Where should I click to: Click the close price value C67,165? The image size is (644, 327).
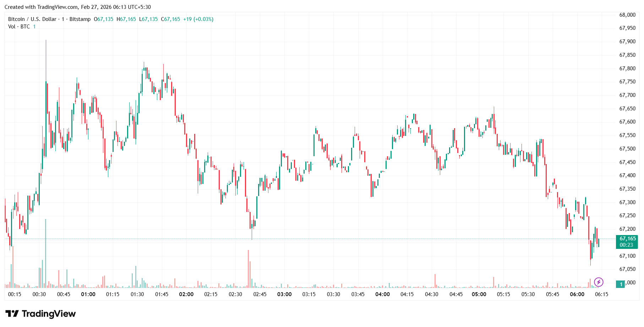(x=170, y=19)
